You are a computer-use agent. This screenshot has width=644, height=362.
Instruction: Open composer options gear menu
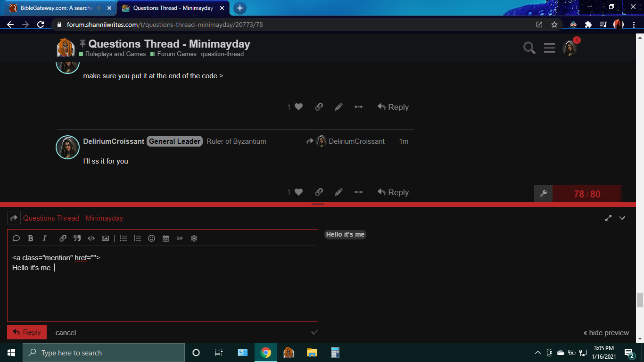click(x=194, y=239)
